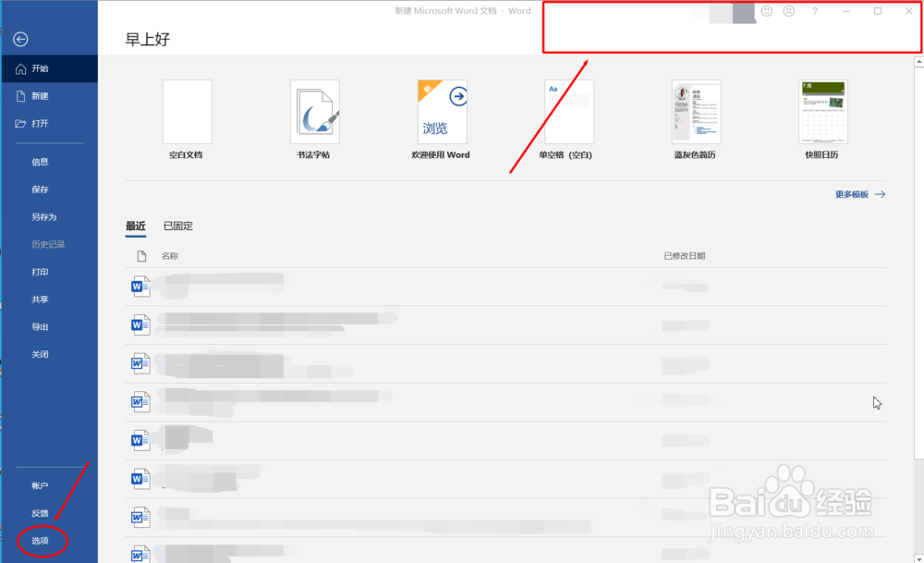Open the second recent Word document
This screenshot has width=924, height=563.
(x=505, y=324)
